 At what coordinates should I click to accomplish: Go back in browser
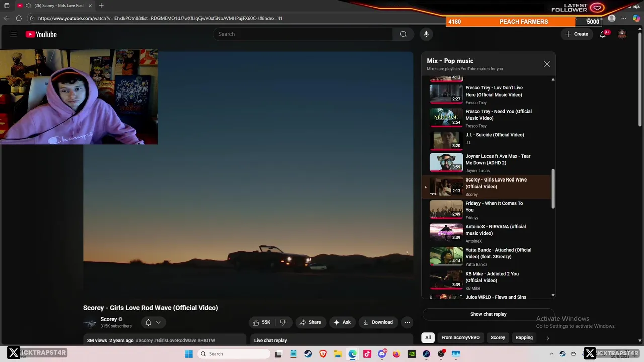tap(7, 18)
